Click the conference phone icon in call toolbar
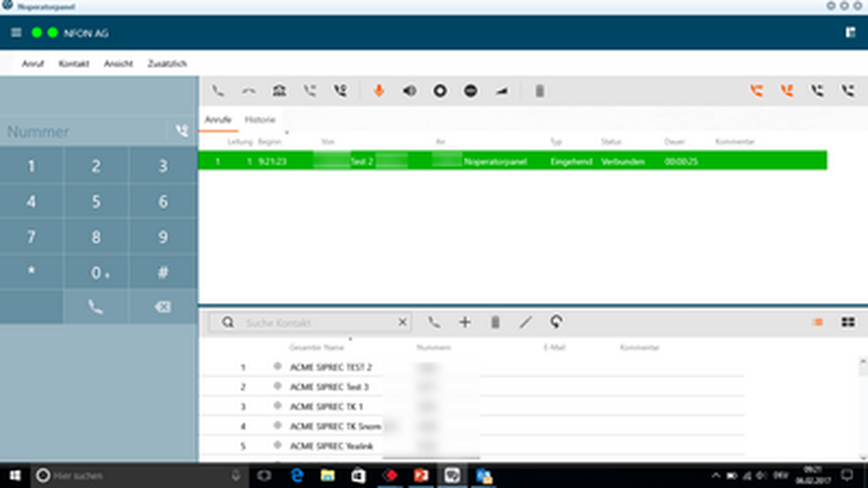The height and width of the screenshot is (488, 868). click(279, 91)
